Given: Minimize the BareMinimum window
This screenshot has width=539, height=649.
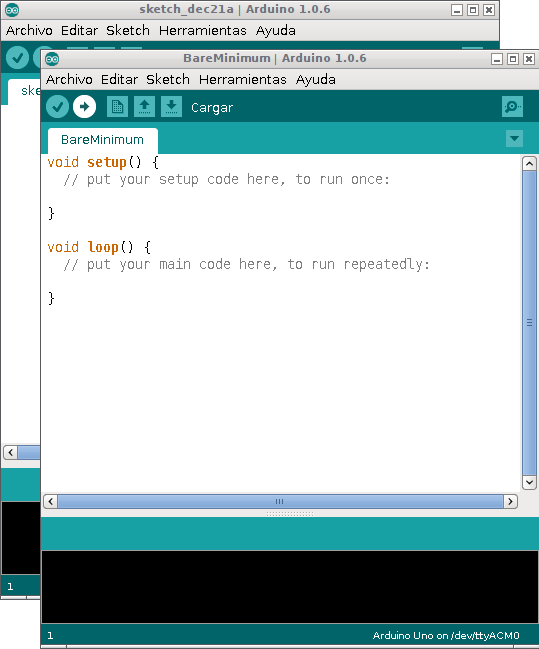Looking at the screenshot, I should [497, 59].
